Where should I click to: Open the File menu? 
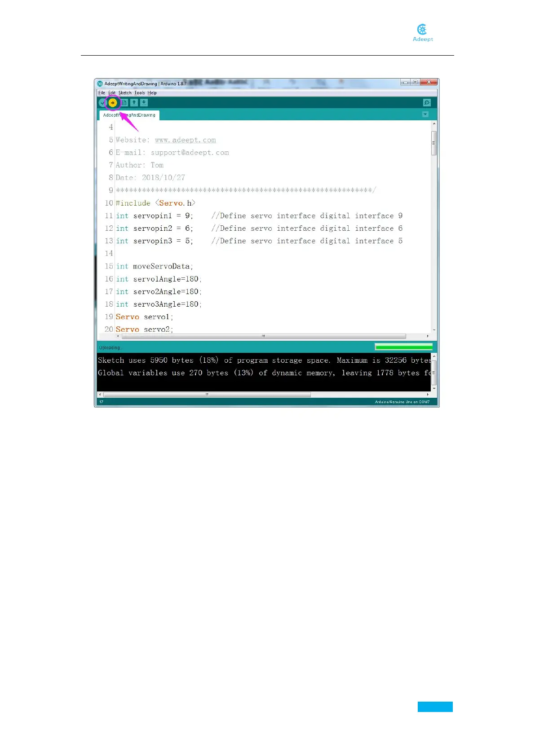(102, 93)
